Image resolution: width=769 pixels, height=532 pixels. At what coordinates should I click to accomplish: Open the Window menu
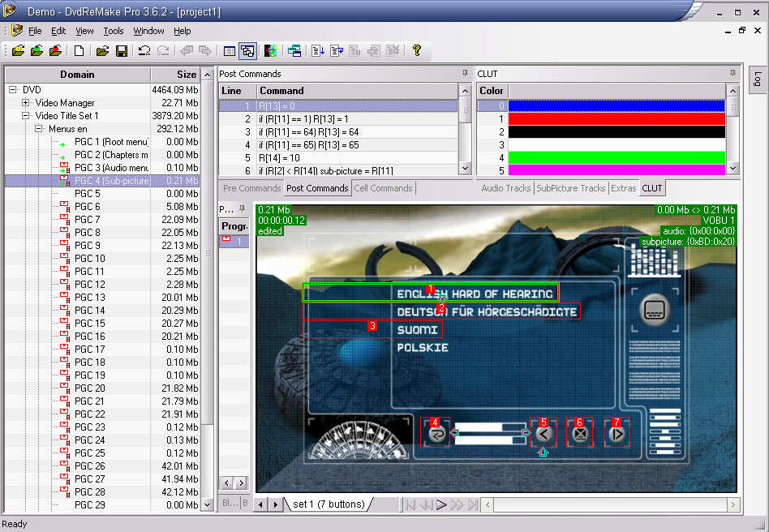[148, 31]
